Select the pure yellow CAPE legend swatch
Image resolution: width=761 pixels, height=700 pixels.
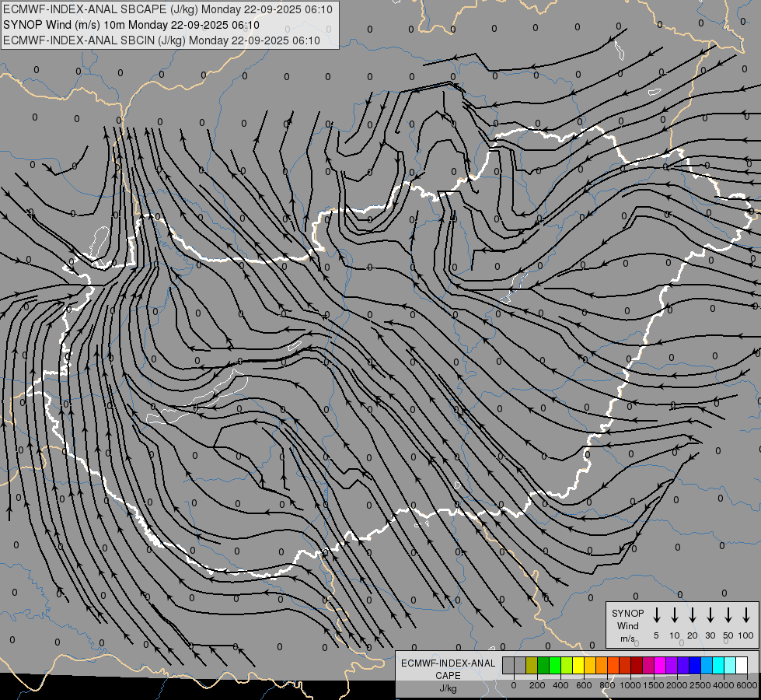click(x=578, y=666)
